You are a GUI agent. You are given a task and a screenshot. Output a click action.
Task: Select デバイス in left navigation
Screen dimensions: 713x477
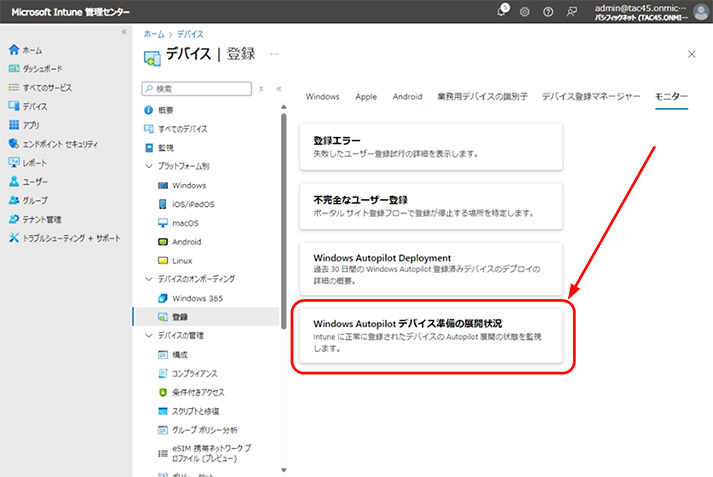click(x=28, y=106)
